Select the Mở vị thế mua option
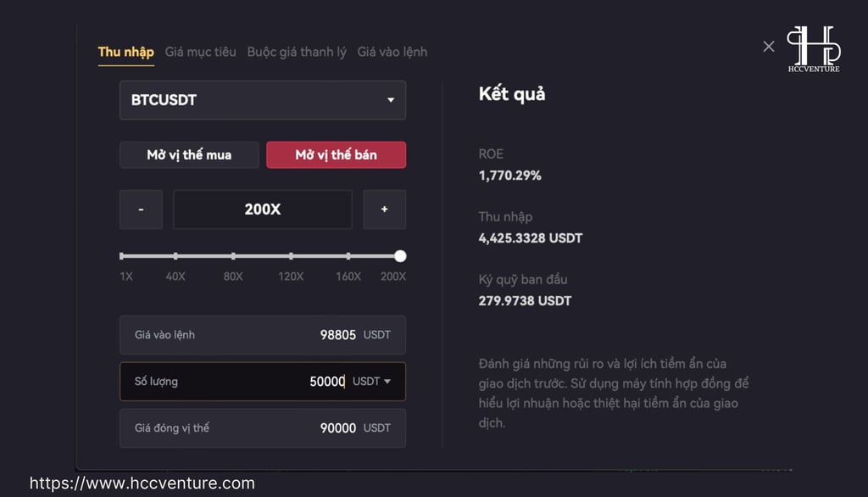 click(189, 154)
